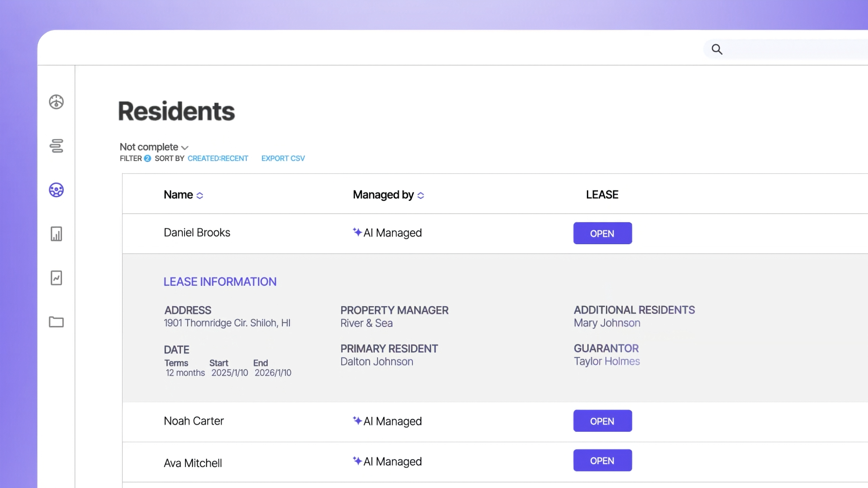Click the line graph document icon
Viewport: 868px width, 488px height.
[x=56, y=278]
